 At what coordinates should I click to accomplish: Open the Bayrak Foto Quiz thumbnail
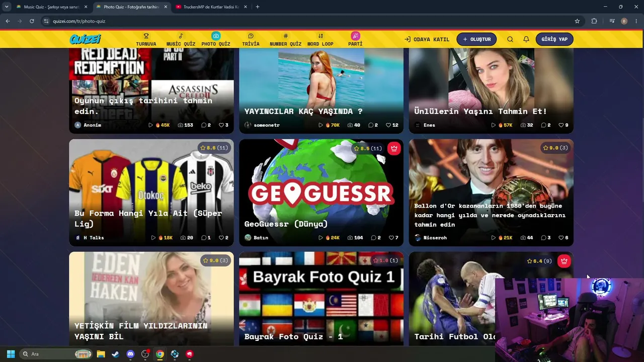pos(321,299)
